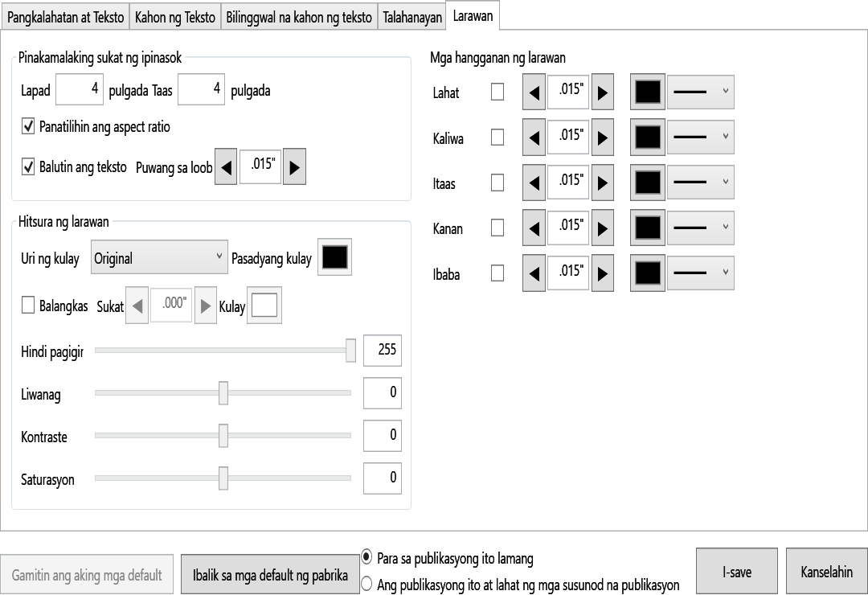Open Itaas border line style dropdown

(701, 183)
